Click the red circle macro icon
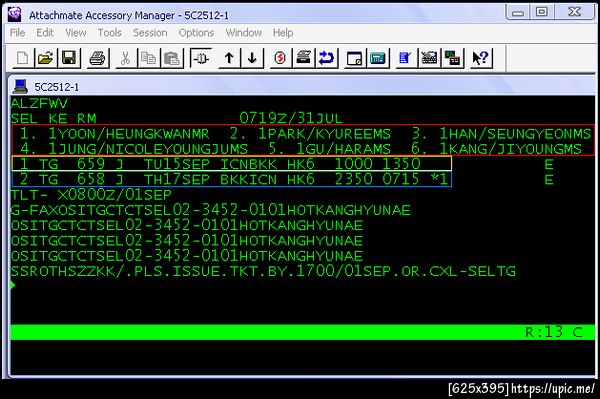 click(280, 59)
